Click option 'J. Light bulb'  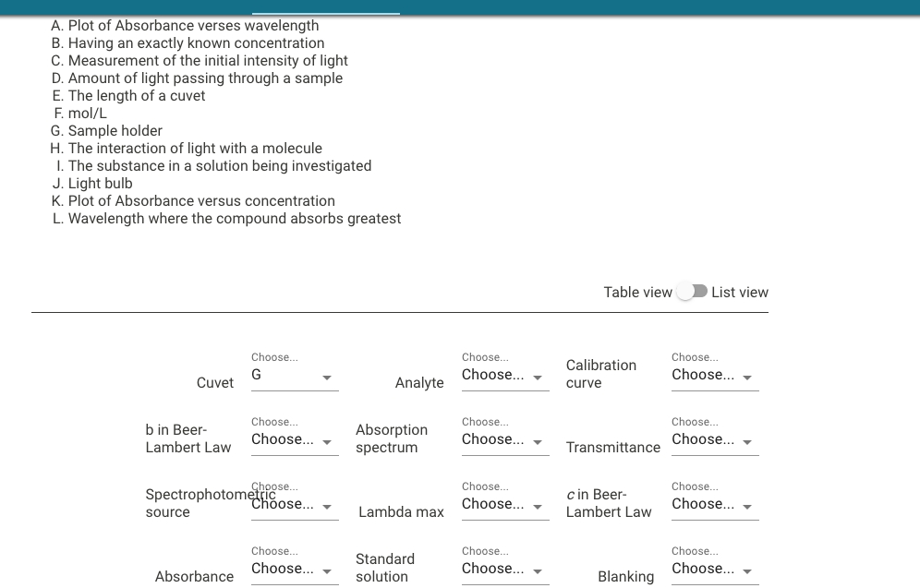pos(92,184)
